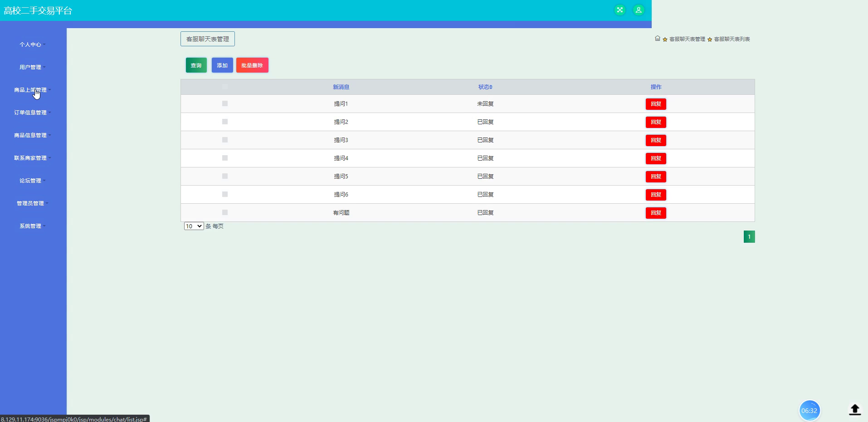Click 回复 button for 提问2
The width and height of the screenshot is (868, 422).
(x=656, y=122)
